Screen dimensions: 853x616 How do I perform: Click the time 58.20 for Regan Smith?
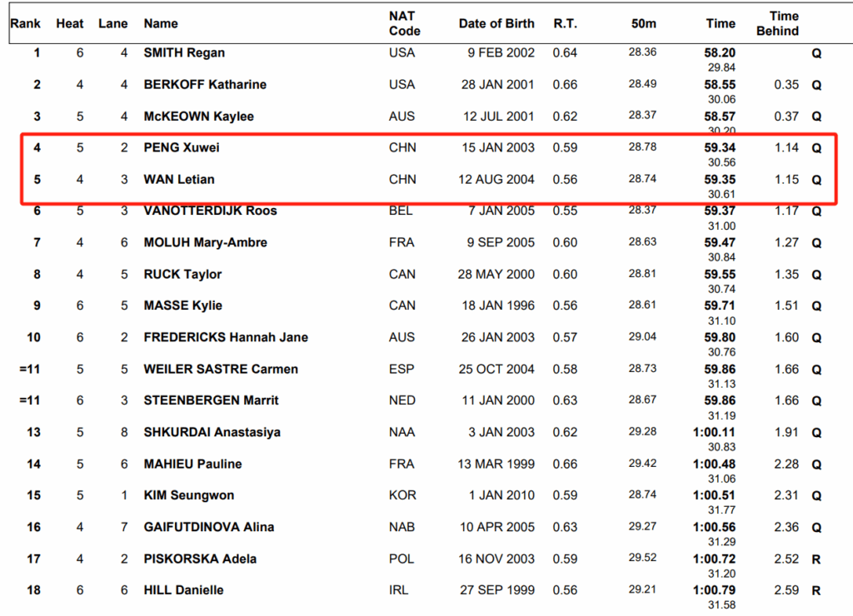(720, 52)
